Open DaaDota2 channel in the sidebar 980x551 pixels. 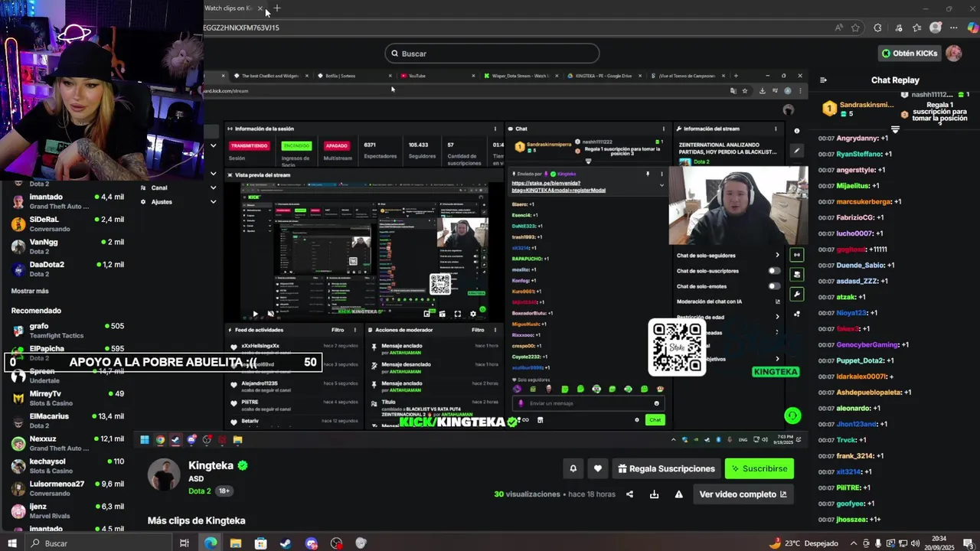(x=67, y=269)
